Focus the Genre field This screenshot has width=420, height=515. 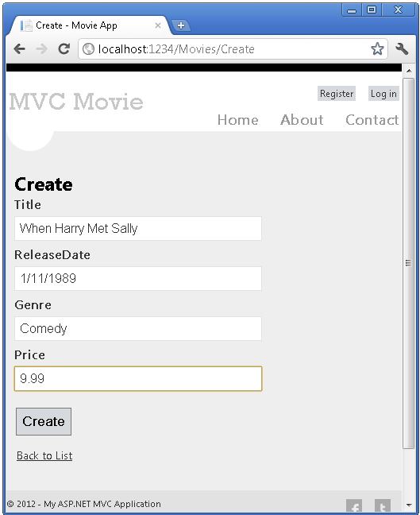pos(138,328)
